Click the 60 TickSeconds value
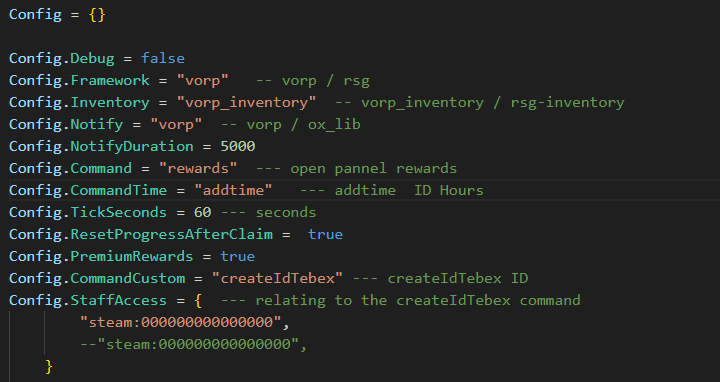 (x=202, y=212)
